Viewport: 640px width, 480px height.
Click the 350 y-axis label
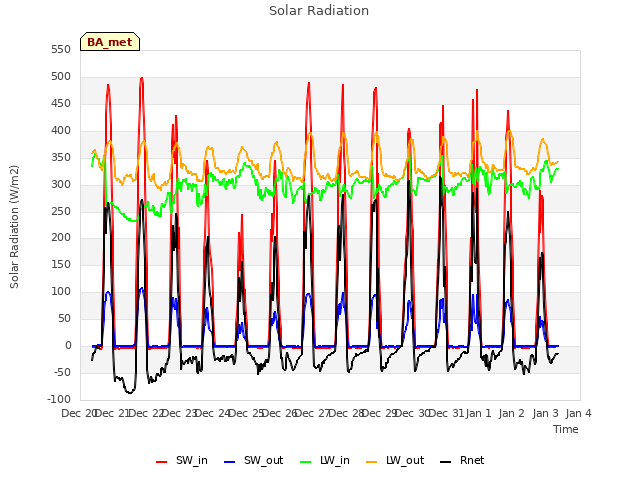[61, 157]
